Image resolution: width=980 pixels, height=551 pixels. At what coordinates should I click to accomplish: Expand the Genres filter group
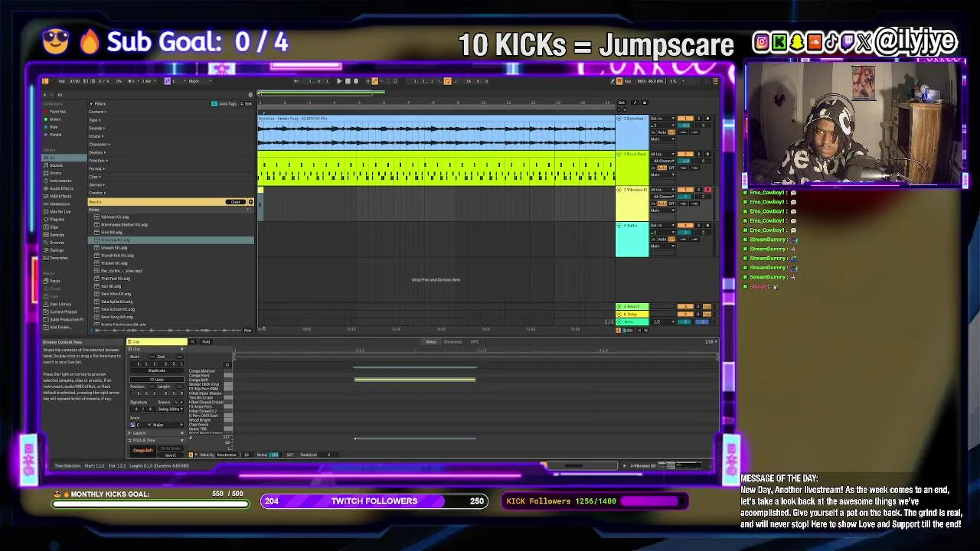pyautogui.click(x=96, y=184)
